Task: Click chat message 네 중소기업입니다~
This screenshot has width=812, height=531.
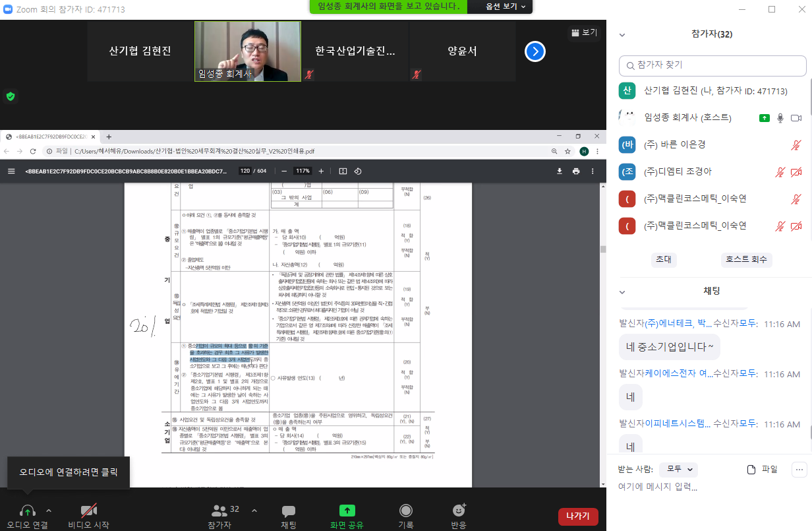Action: (x=669, y=346)
